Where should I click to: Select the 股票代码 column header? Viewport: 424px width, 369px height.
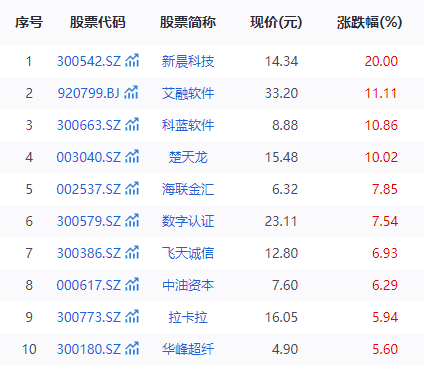pyautogui.click(x=98, y=22)
